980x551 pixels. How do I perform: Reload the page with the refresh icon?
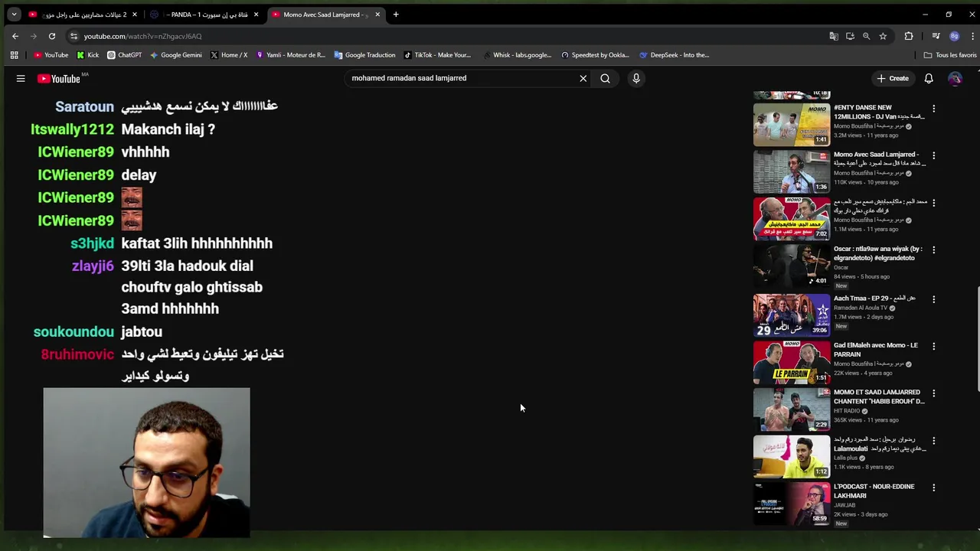tap(52, 36)
